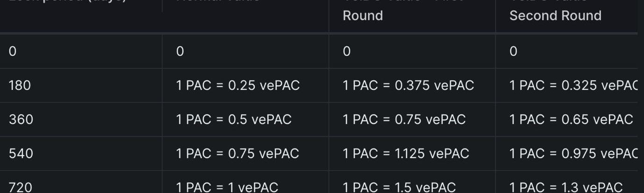Click the 540 lock period cell
Screen dimensions: 644x193
21,153
